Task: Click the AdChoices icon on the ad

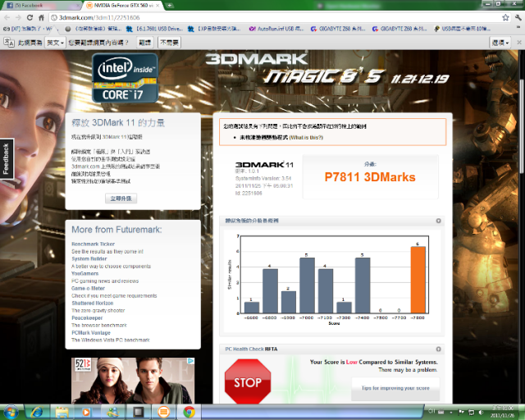Action: coord(190,361)
